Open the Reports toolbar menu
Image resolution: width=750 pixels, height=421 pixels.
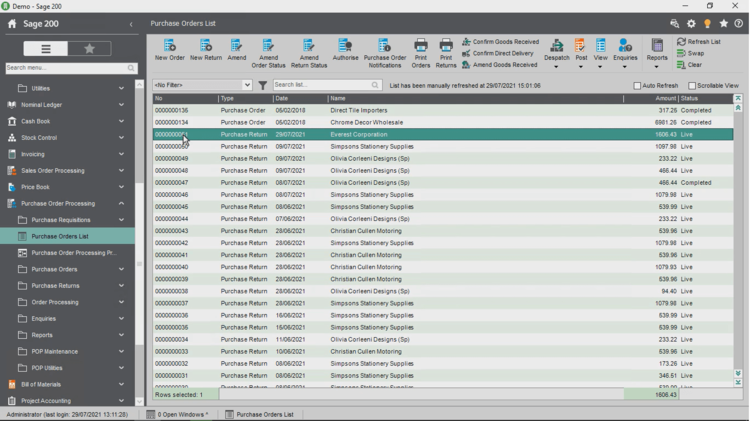(x=657, y=53)
